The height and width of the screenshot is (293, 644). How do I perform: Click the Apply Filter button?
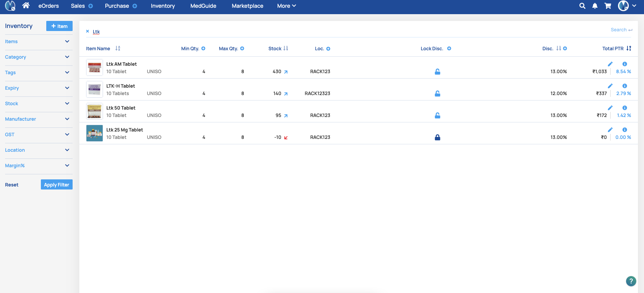(x=56, y=185)
